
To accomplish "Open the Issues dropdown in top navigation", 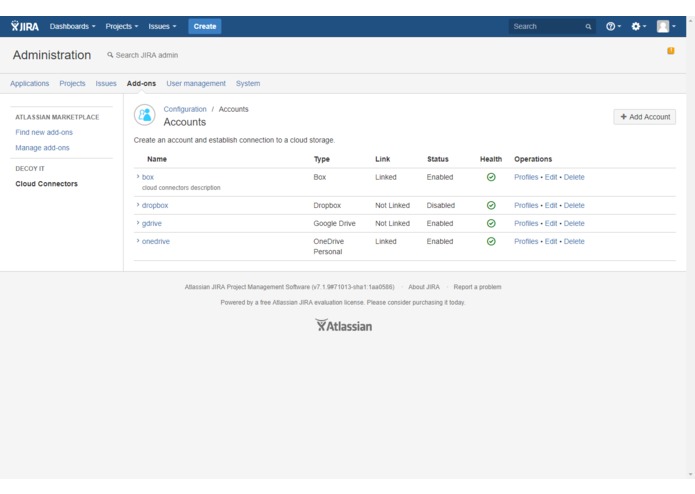I will (x=162, y=27).
